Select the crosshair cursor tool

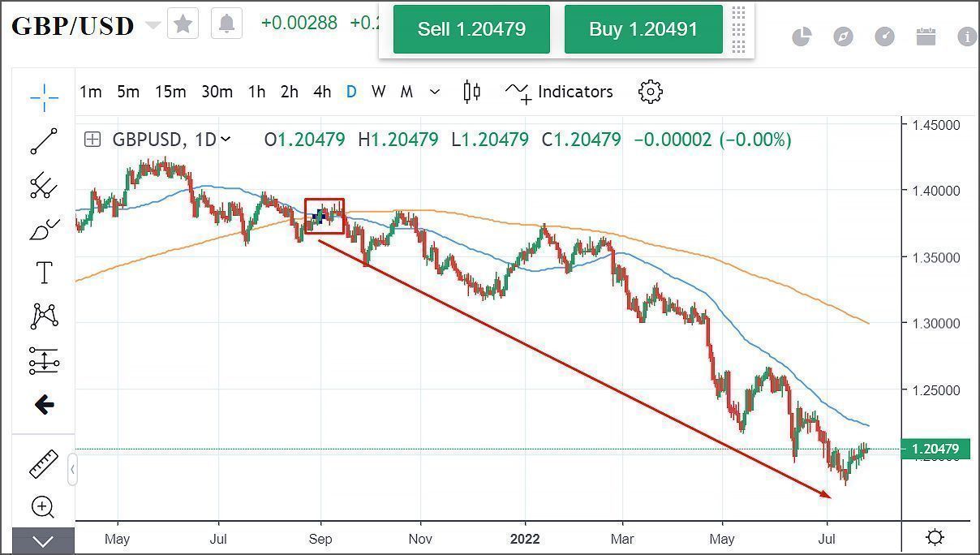(44, 97)
